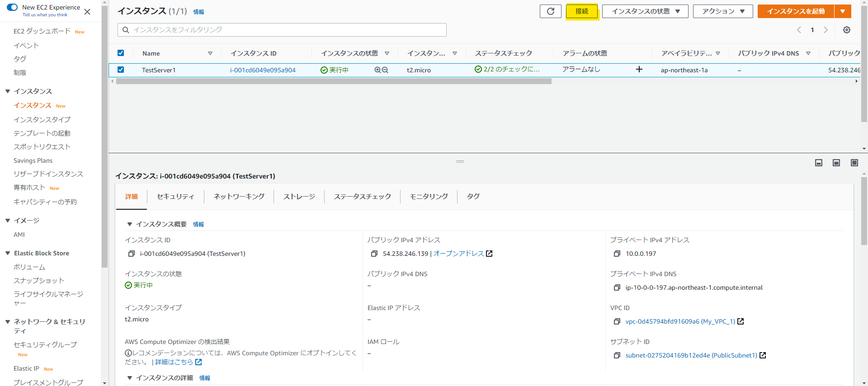
Task: Go to previous page arrow
Action: 799,30
